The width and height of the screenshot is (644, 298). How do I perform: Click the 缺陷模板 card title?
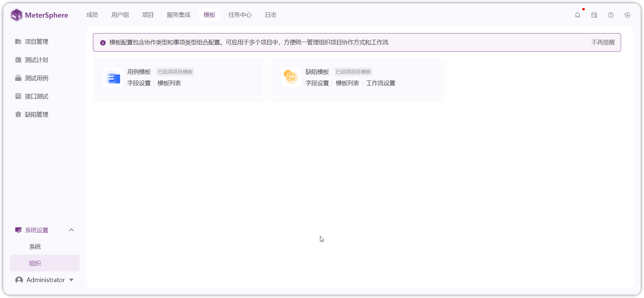coord(317,72)
